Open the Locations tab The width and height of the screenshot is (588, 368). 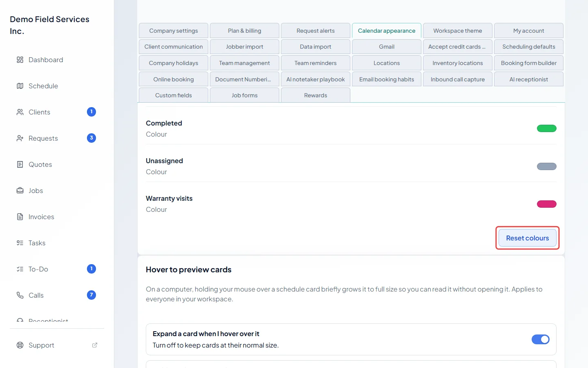(387, 63)
